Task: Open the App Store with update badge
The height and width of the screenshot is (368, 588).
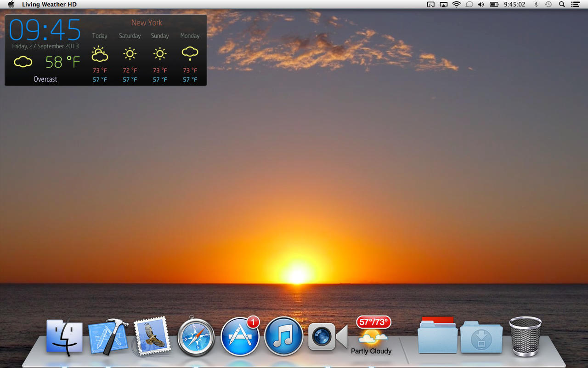Action: coord(240,337)
